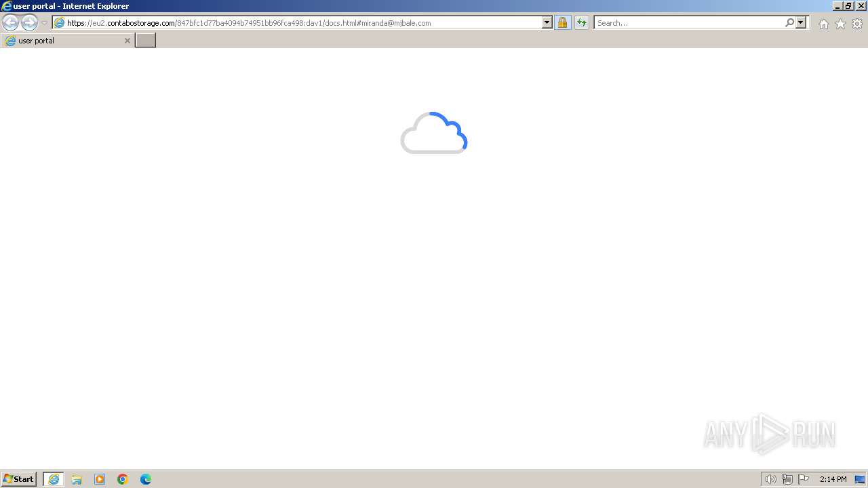Open the Windows Start menu
The height and width of the screenshot is (488, 868).
[x=19, y=479]
